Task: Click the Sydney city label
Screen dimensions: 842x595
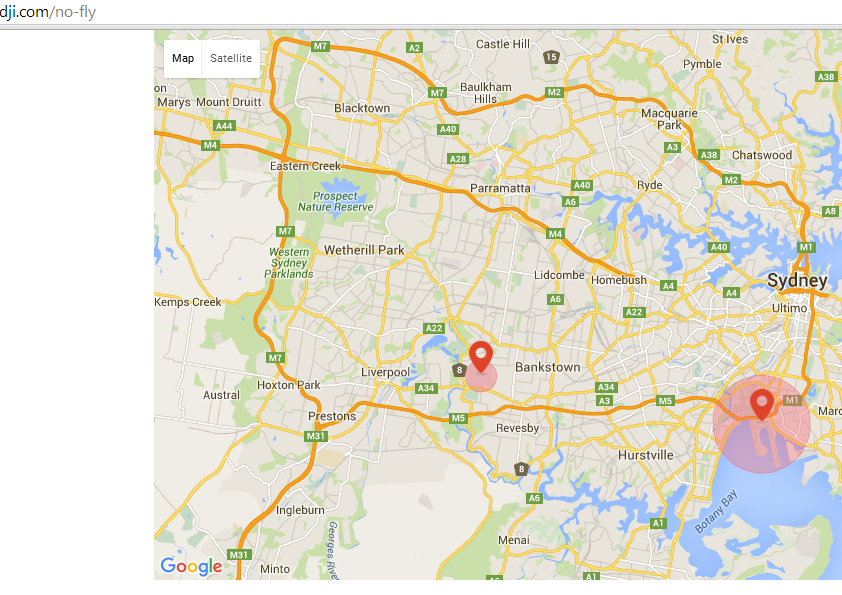Action: coord(797,280)
